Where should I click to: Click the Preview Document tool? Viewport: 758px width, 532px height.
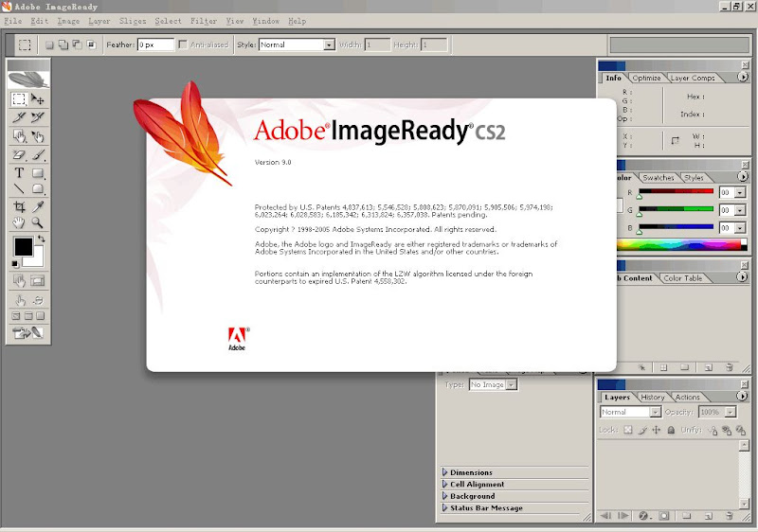click(x=19, y=300)
